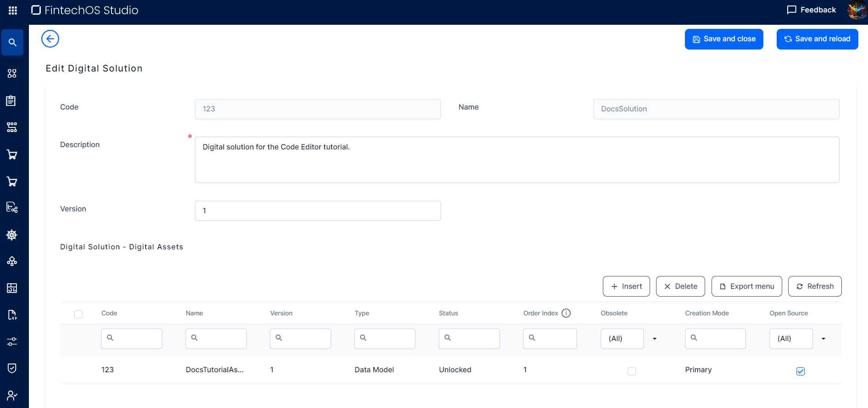Toggle Obsolete checkbox for DocsTutorialAs row
The height and width of the screenshot is (408, 868).
(x=631, y=371)
